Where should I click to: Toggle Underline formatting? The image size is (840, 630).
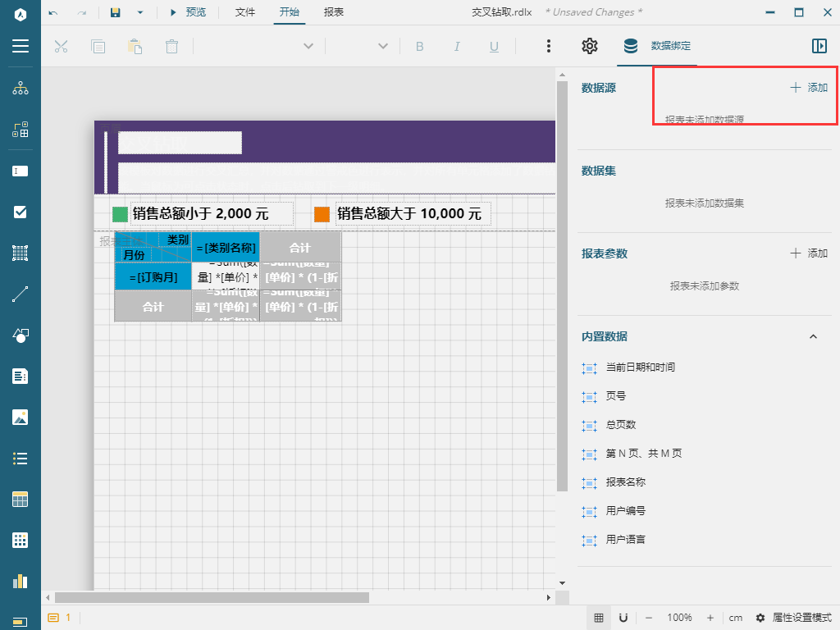494,47
